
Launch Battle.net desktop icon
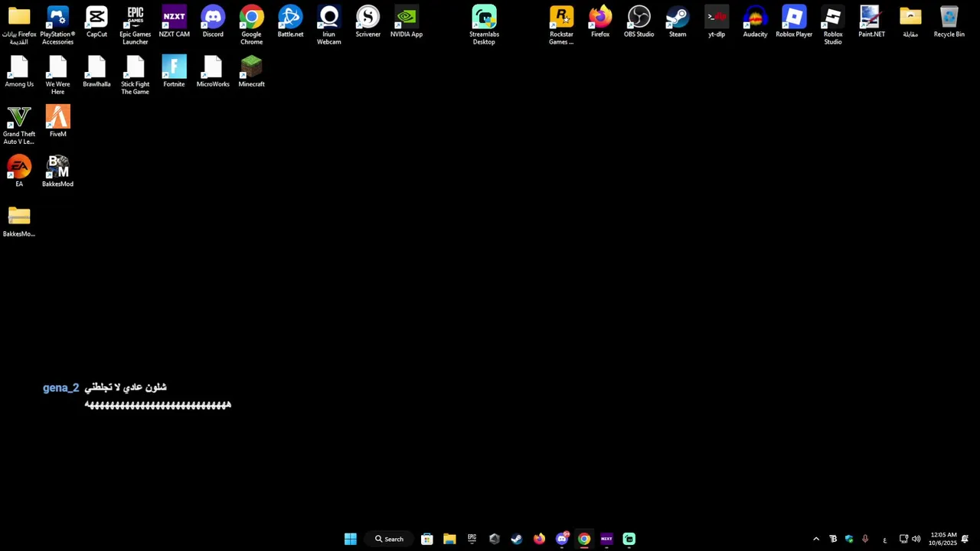point(290,21)
